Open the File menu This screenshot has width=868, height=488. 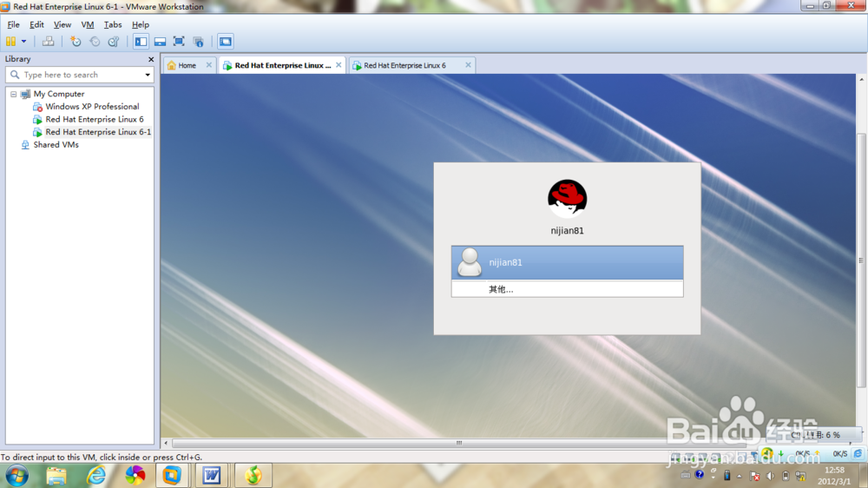tap(13, 25)
